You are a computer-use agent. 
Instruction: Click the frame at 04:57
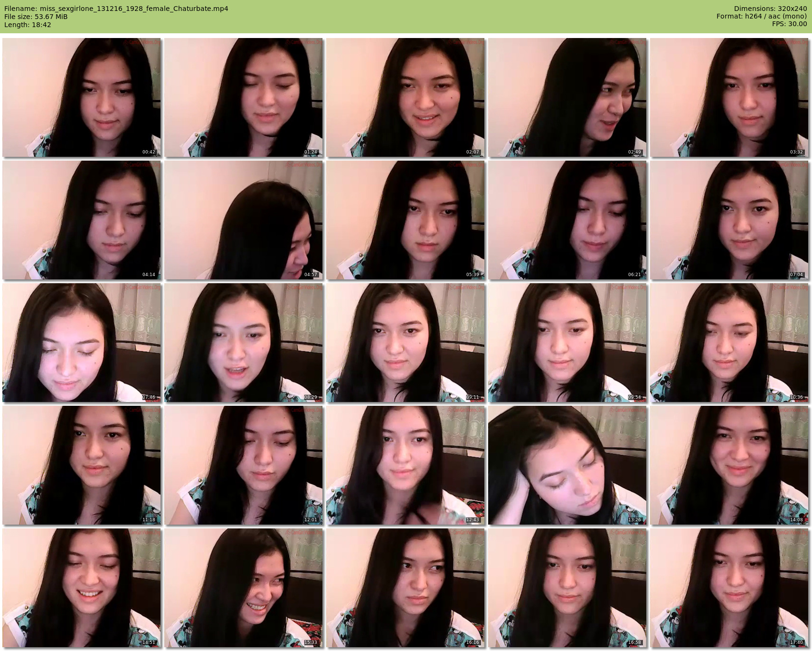click(x=244, y=220)
